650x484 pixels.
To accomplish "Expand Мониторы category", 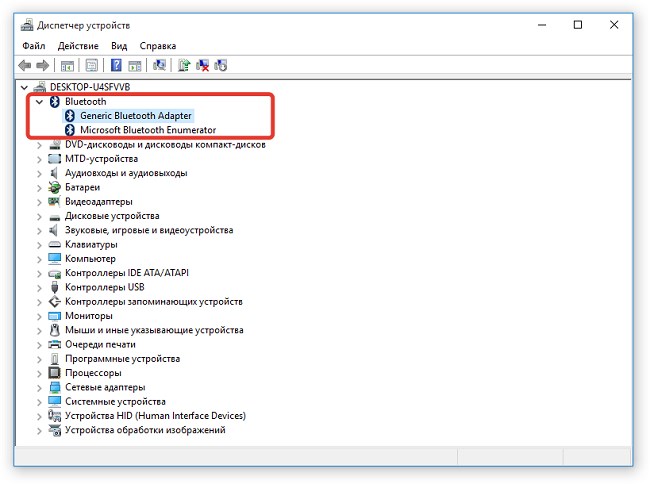I will [x=39, y=316].
